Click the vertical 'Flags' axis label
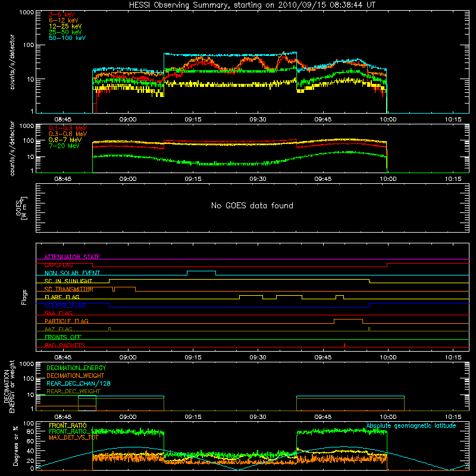This screenshot has width=476, height=476. pos(24,297)
